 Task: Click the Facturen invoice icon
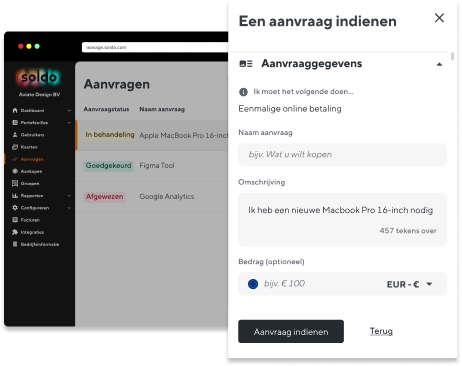(15, 220)
